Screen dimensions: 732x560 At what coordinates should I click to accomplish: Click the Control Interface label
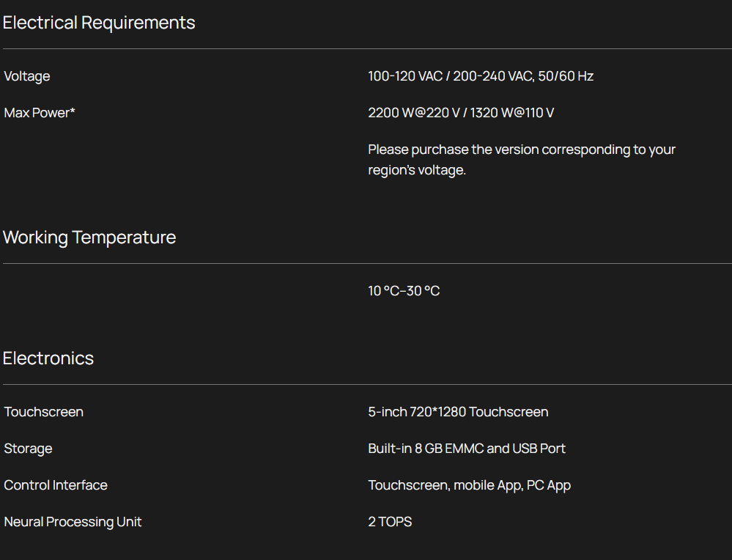click(x=56, y=485)
